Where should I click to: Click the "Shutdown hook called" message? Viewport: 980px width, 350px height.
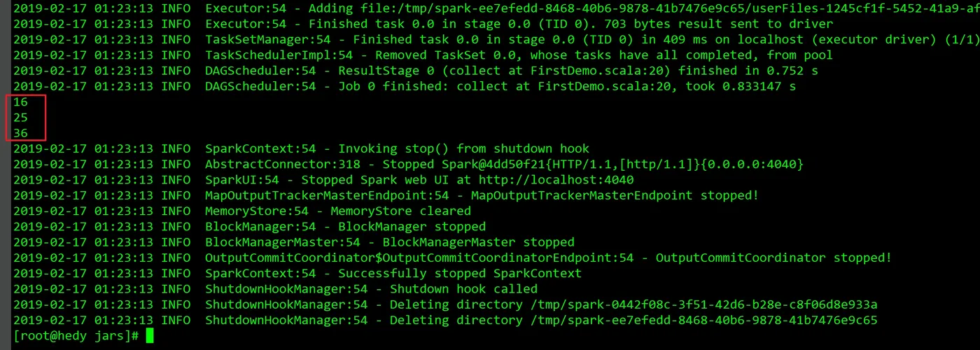pos(463,289)
